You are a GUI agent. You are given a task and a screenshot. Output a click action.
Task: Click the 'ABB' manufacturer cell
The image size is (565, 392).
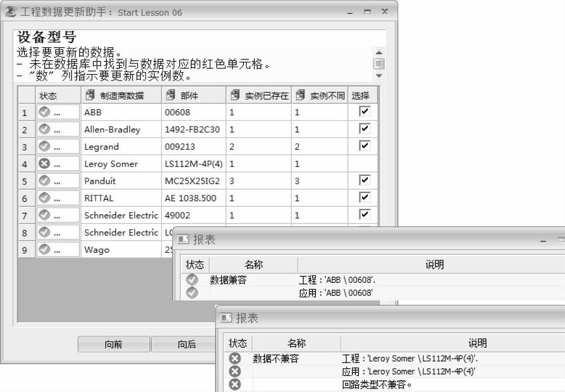[121, 112]
